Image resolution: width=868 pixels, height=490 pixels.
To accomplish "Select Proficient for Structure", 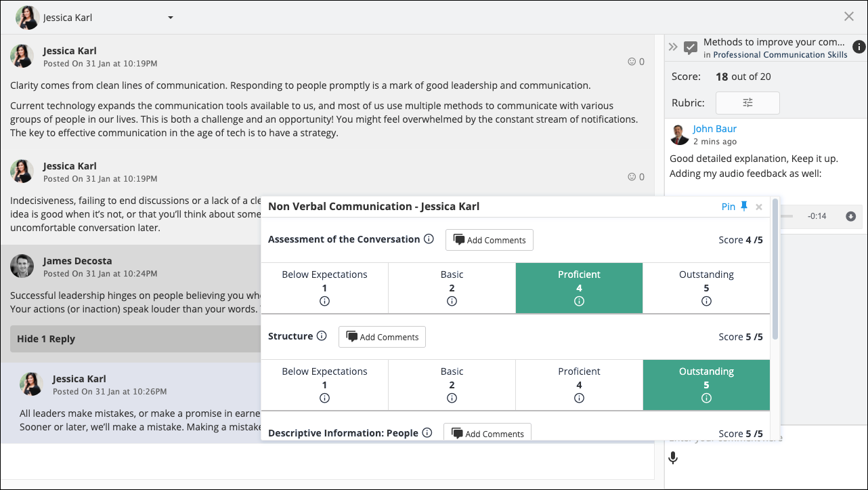I will click(x=579, y=385).
